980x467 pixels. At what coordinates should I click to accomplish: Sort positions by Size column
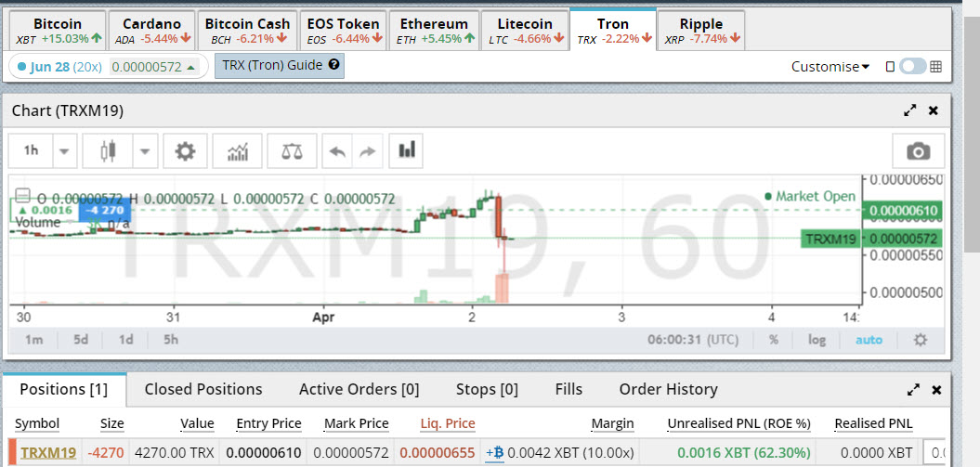click(111, 424)
